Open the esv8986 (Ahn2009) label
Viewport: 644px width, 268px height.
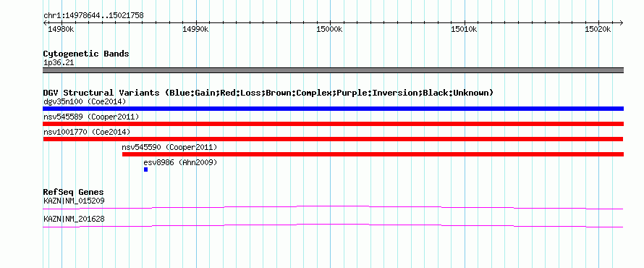click(x=180, y=162)
